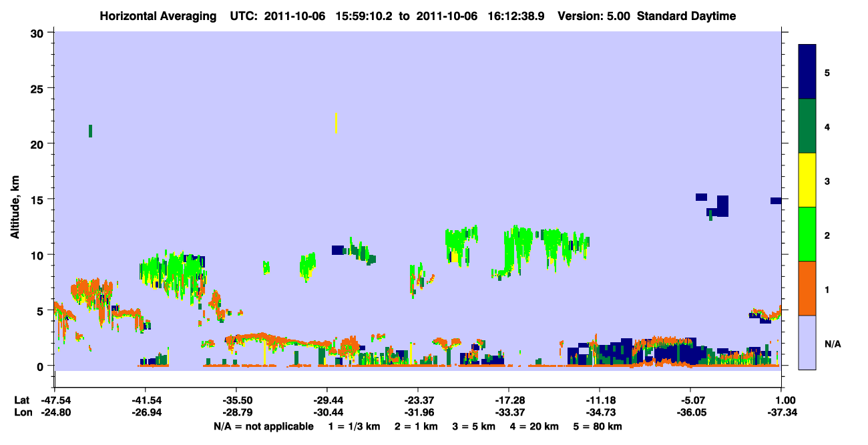
Task: Click longitude value -34.73
Action: coord(600,413)
